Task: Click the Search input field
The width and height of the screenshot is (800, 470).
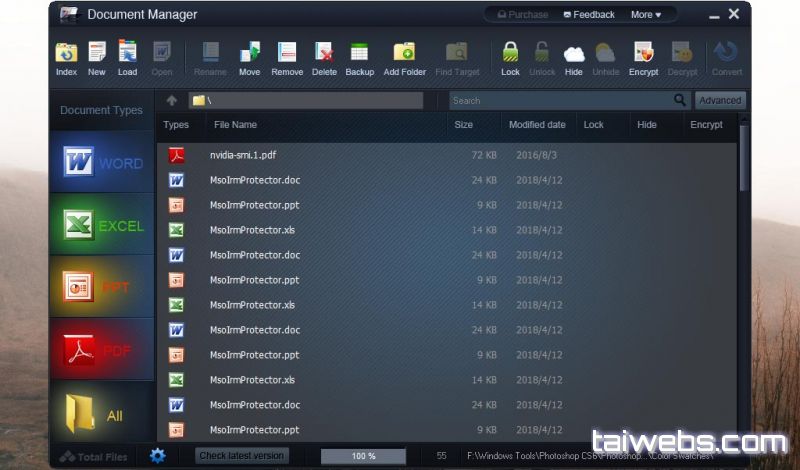Action: [560, 101]
